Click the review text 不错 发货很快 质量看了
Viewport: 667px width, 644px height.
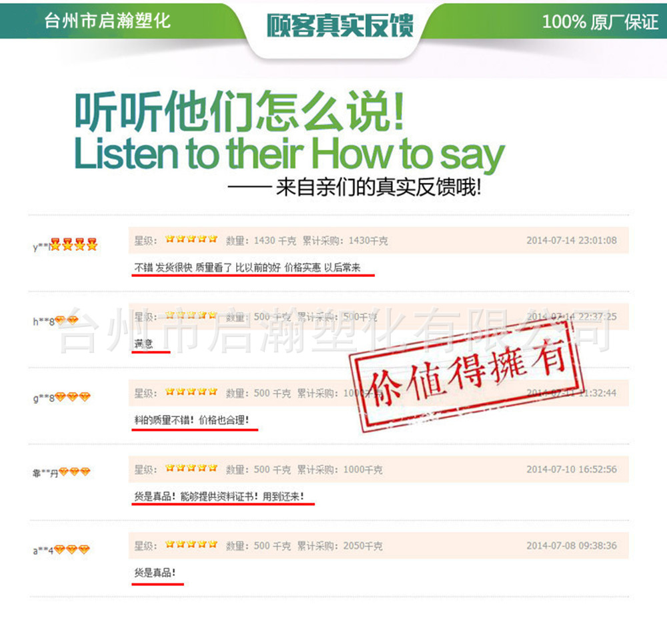247,268
